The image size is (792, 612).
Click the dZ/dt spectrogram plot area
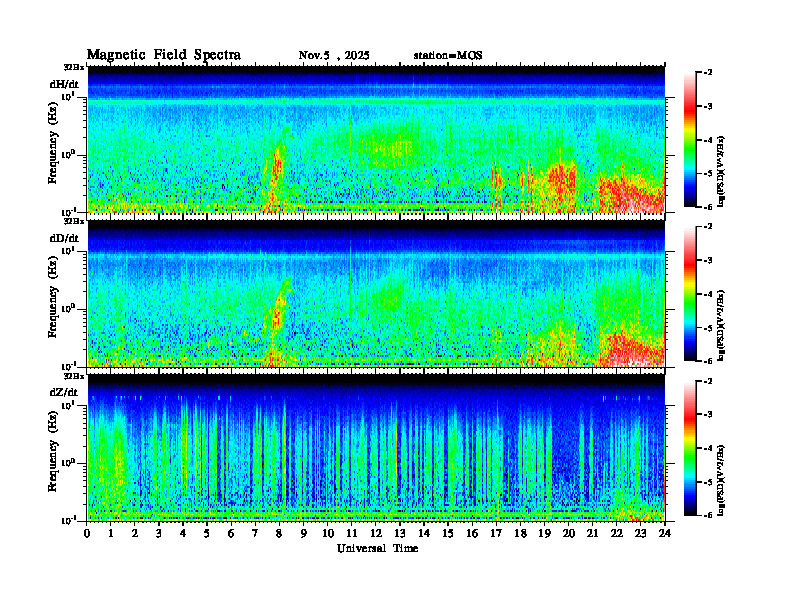pos(376,447)
